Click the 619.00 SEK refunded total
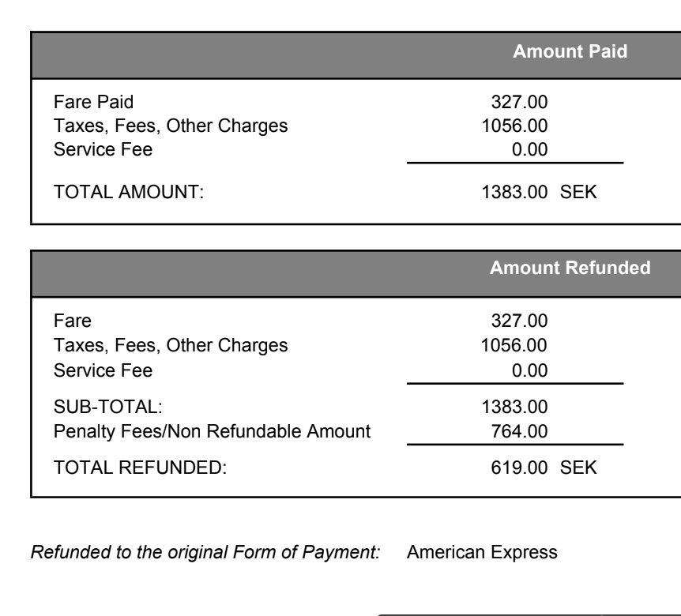Viewport: 681px width, 616px height. pos(544,468)
